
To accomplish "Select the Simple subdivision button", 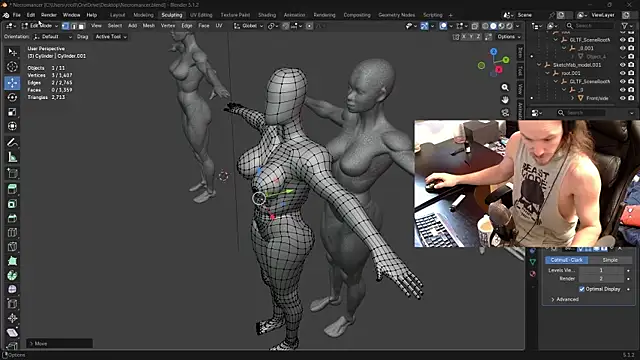I will click(610, 260).
